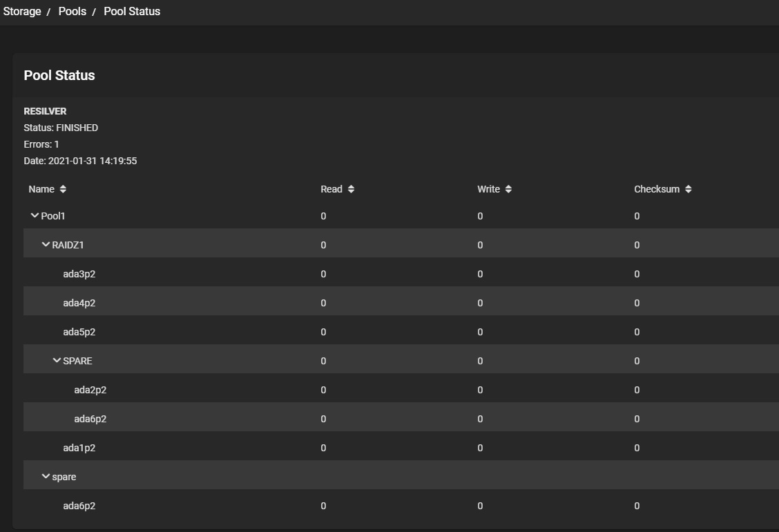The width and height of the screenshot is (779, 532).
Task: Click the Write column header label
Action: 488,189
